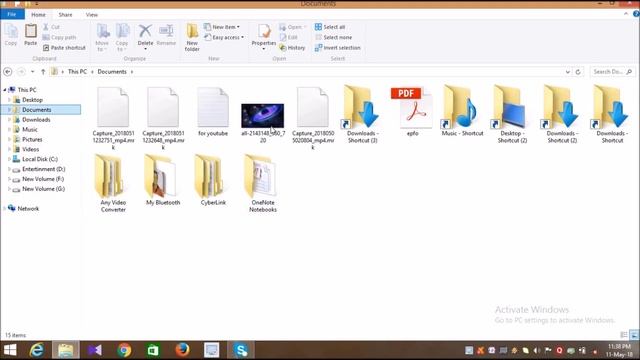Click Copy path in the ribbon
The image size is (640, 360).
[60, 37]
